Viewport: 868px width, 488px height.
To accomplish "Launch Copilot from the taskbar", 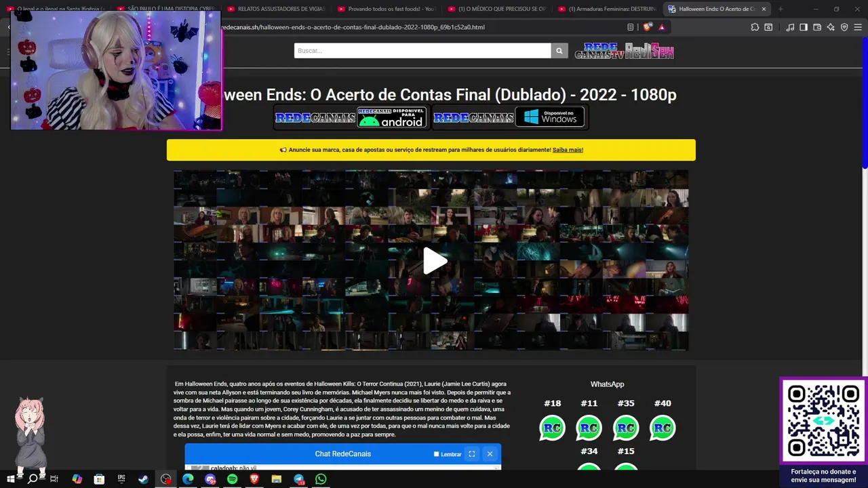I will coord(77,479).
